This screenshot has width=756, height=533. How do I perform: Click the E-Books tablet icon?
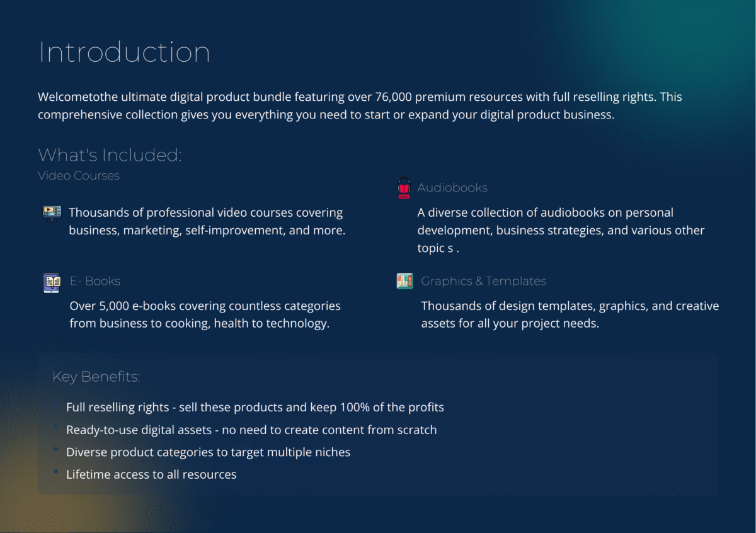point(52,282)
